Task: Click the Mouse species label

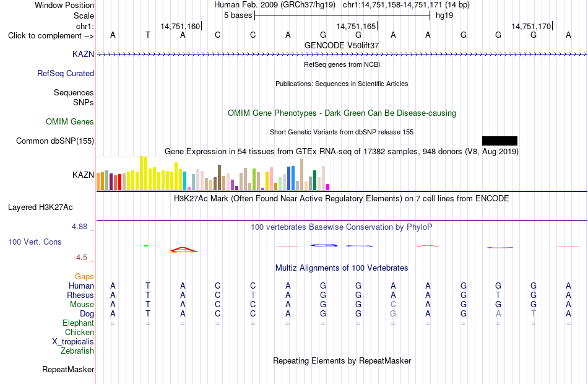Action: point(82,305)
